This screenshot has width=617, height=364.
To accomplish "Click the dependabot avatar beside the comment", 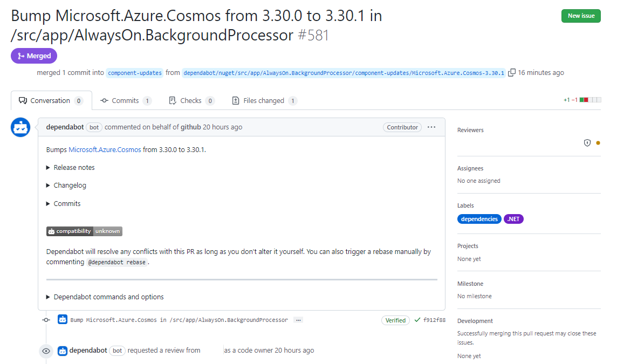I will [20, 127].
